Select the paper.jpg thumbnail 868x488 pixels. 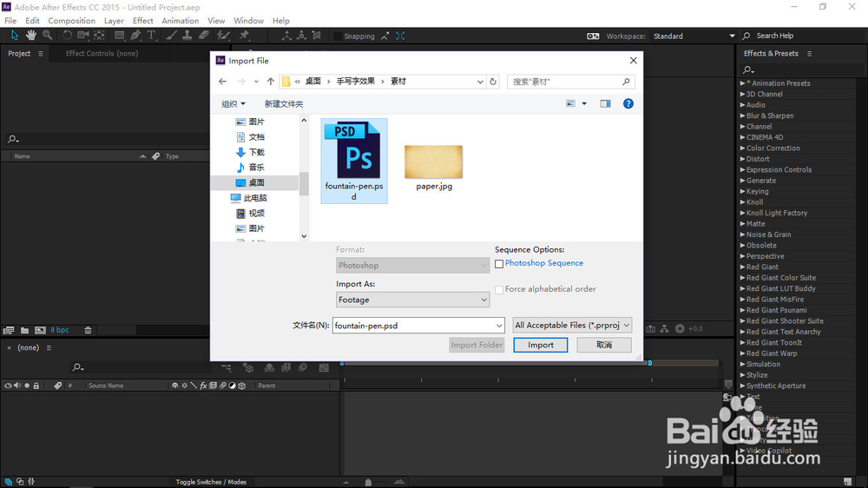pos(433,162)
